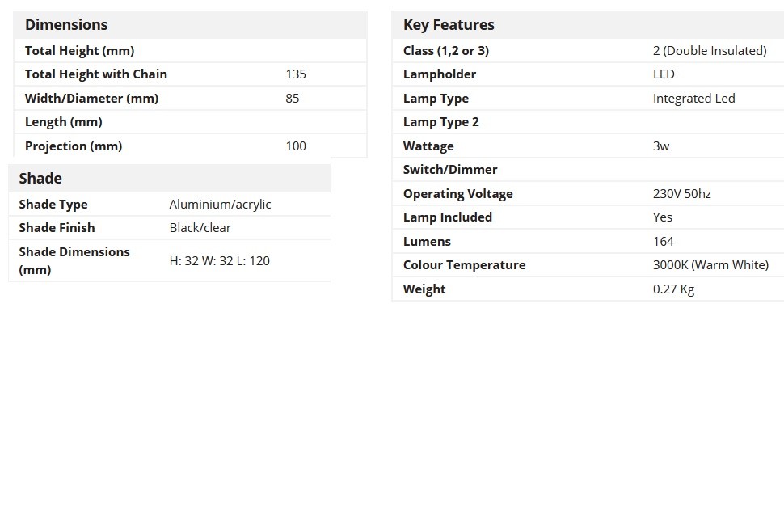Select the Operating Voltage value 230V 50hz

[681, 193]
